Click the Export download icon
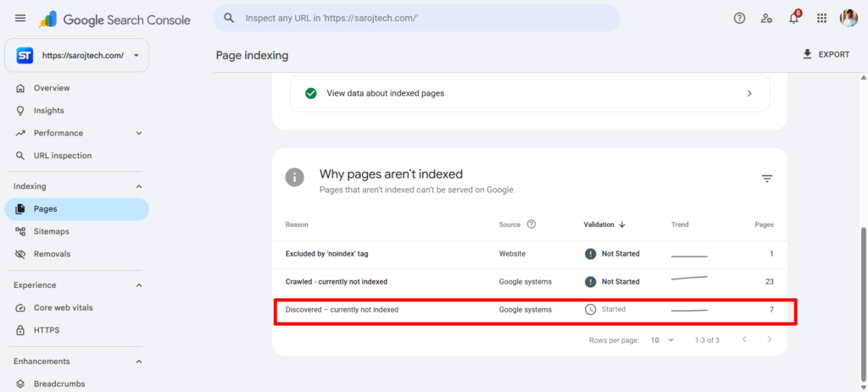 pyautogui.click(x=807, y=54)
